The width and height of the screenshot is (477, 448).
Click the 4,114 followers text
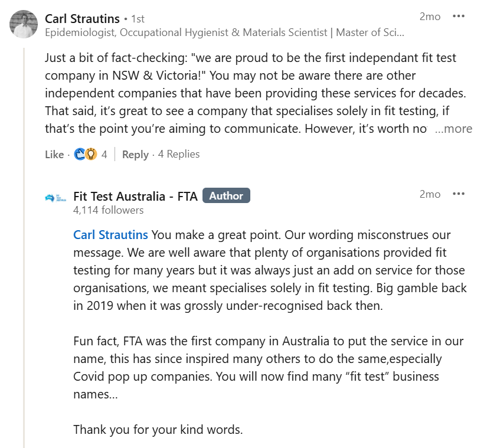pyautogui.click(x=108, y=210)
